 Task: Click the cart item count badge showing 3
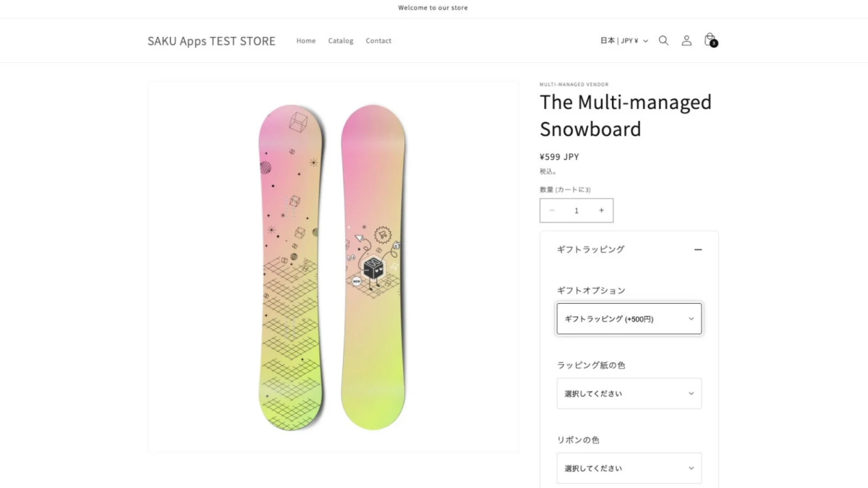tap(714, 44)
